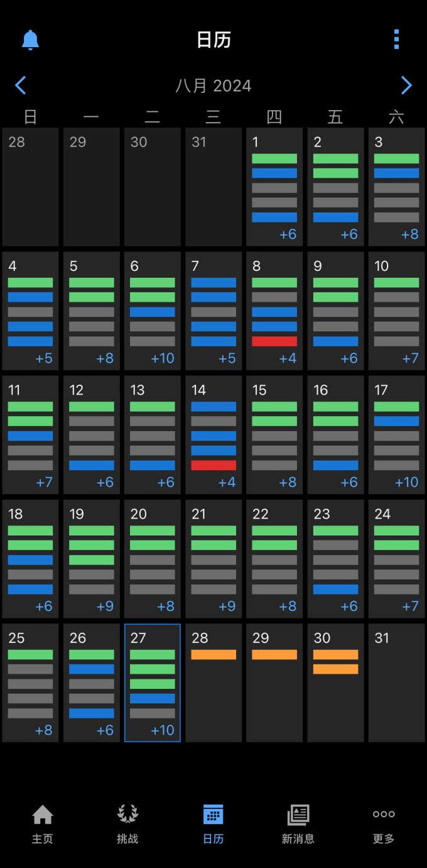Open the 新消息 news icon

[x=298, y=824]
